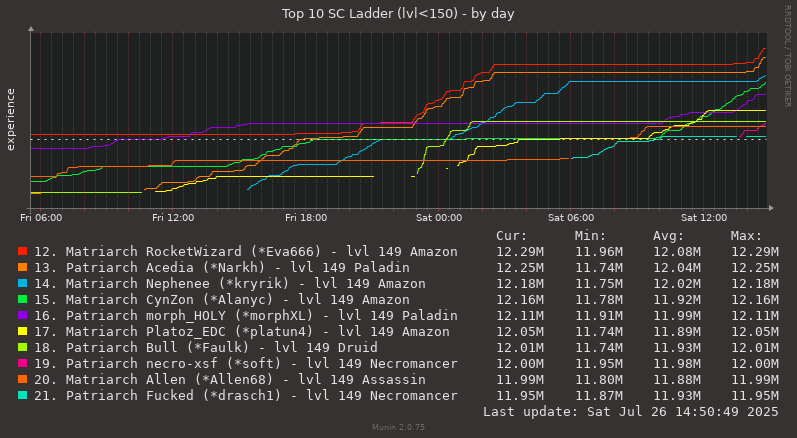
Task: Click Allen's Min value 11.80M
Action: [599, 380]
